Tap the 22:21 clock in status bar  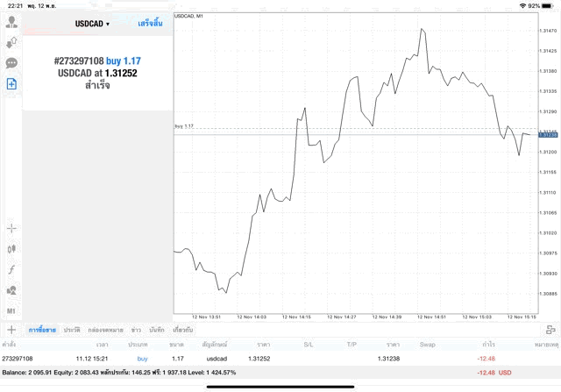pyautogui.click(x=15, y=6)
